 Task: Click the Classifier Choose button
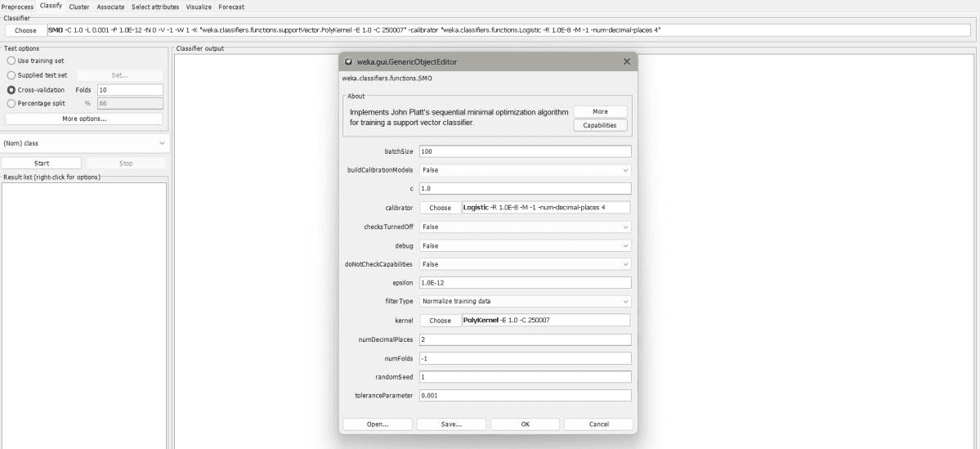(25, 30)
